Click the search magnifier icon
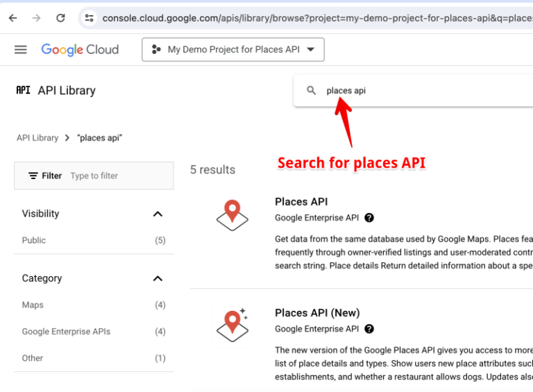 tap(311, 90)
